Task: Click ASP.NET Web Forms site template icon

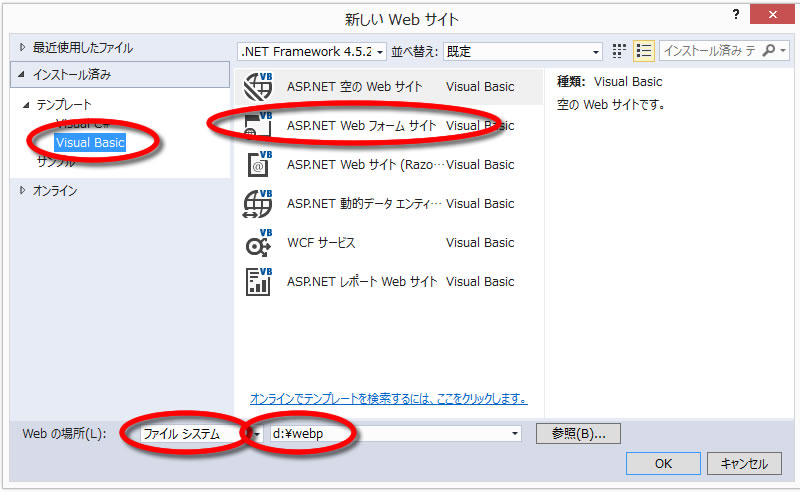Action: (258, 126)
